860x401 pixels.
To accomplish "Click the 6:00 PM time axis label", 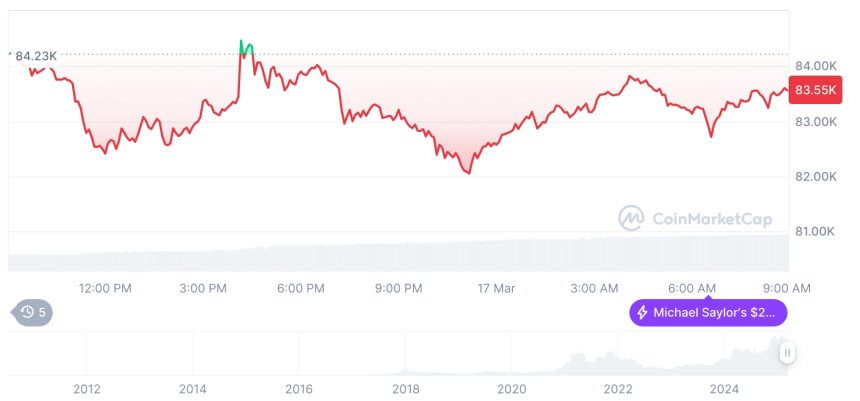I will point(301,288).
